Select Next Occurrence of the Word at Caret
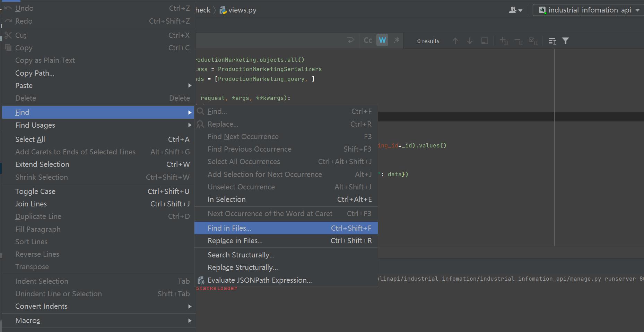 point(286,214)
